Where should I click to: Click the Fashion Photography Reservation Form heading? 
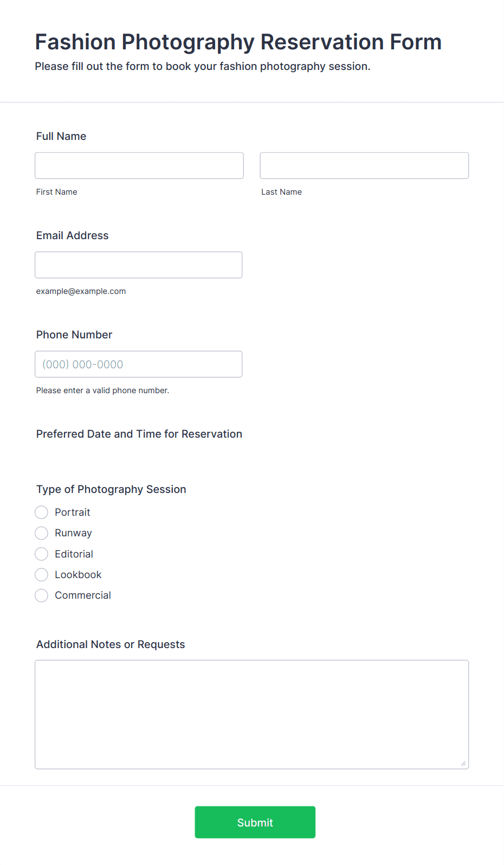click(238, 42)
